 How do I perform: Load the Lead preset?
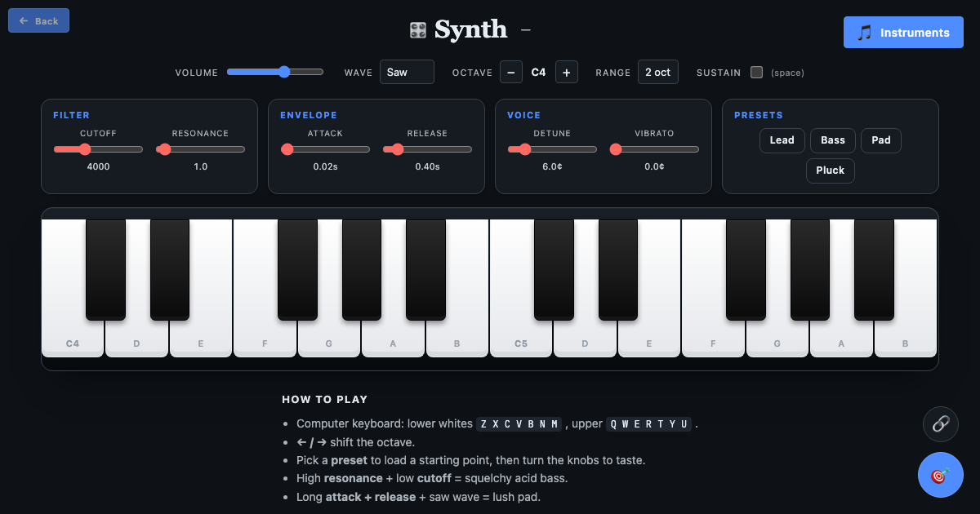point(782,140)
